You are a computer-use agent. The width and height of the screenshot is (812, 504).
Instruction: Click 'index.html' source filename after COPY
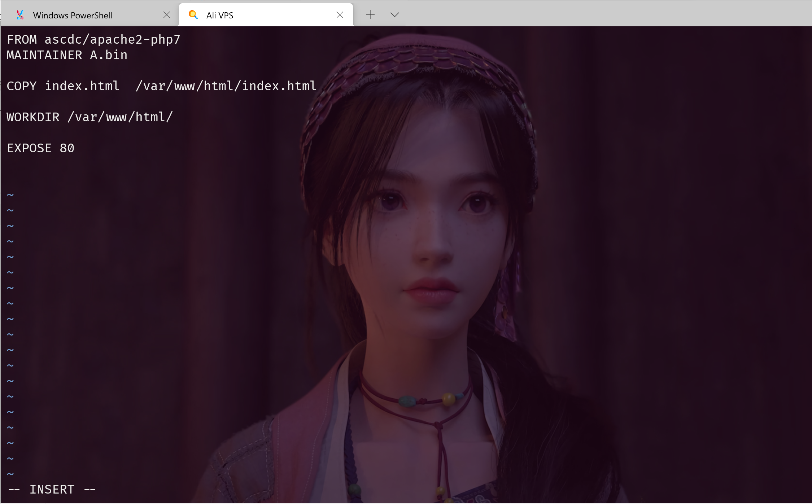tap(82, 86)
